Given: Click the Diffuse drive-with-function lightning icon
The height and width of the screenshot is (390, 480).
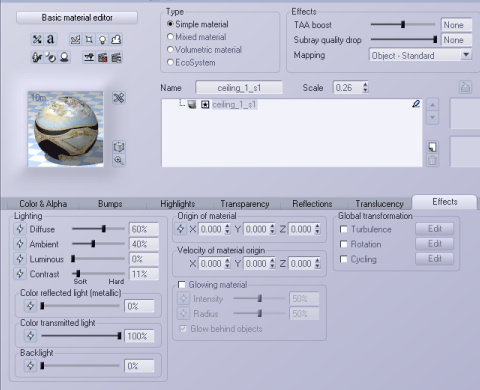Looking at the screenshot, I should tap(20, 229).
